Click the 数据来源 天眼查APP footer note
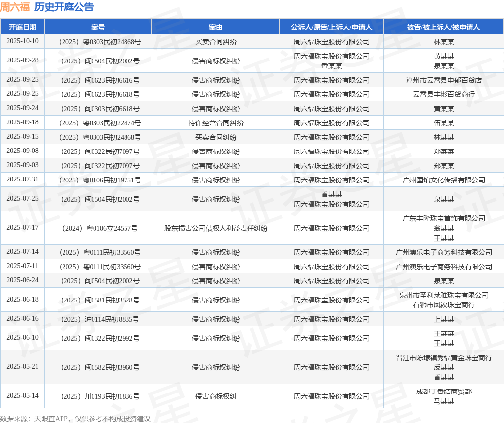 point(75,419)
